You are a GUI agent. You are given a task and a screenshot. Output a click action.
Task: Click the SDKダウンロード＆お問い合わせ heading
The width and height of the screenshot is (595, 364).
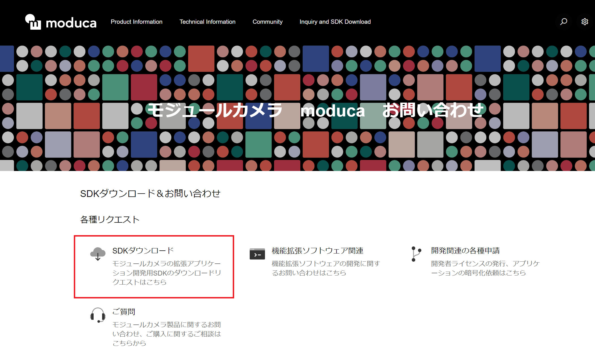150,194
